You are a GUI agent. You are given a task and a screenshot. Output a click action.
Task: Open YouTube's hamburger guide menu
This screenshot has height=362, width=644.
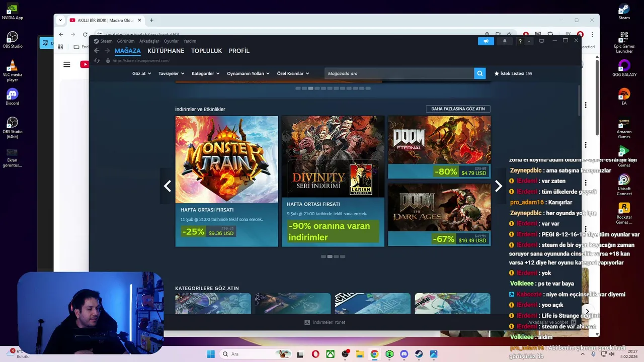[x=66, y=64]
